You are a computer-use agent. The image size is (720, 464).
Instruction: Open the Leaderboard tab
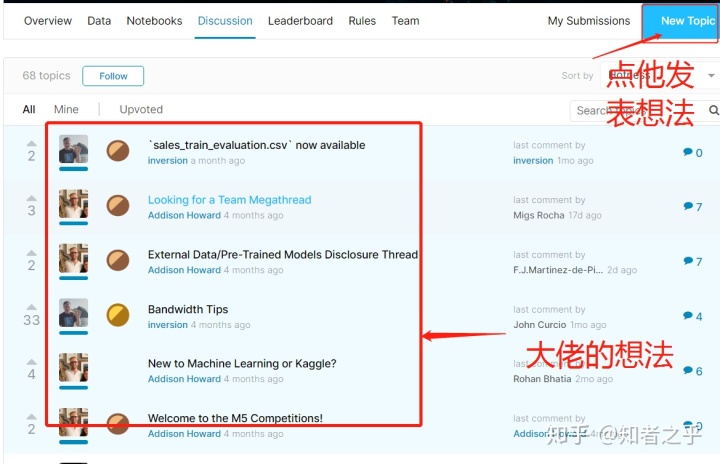(300, 21)
